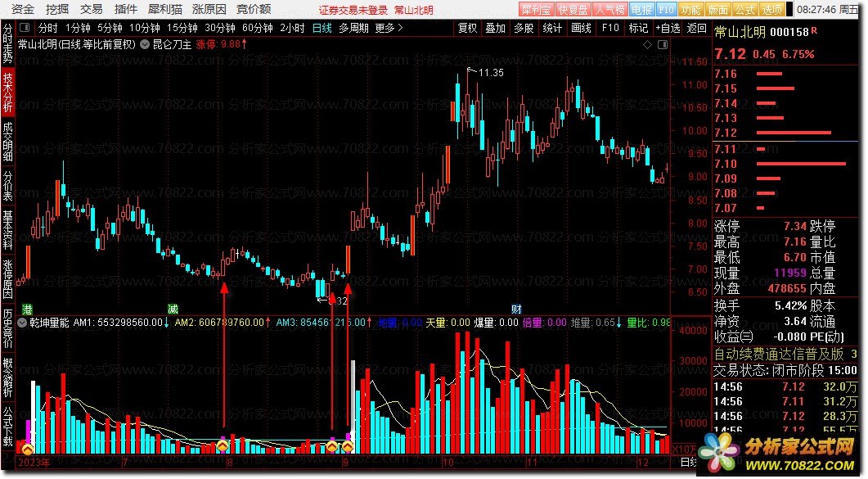Click the 7.15 price level row
Screen dimensions: 868x479
(785, 88)
